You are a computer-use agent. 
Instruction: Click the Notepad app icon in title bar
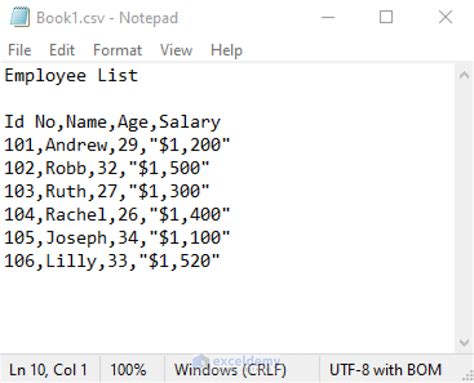[x=20, y=17]
